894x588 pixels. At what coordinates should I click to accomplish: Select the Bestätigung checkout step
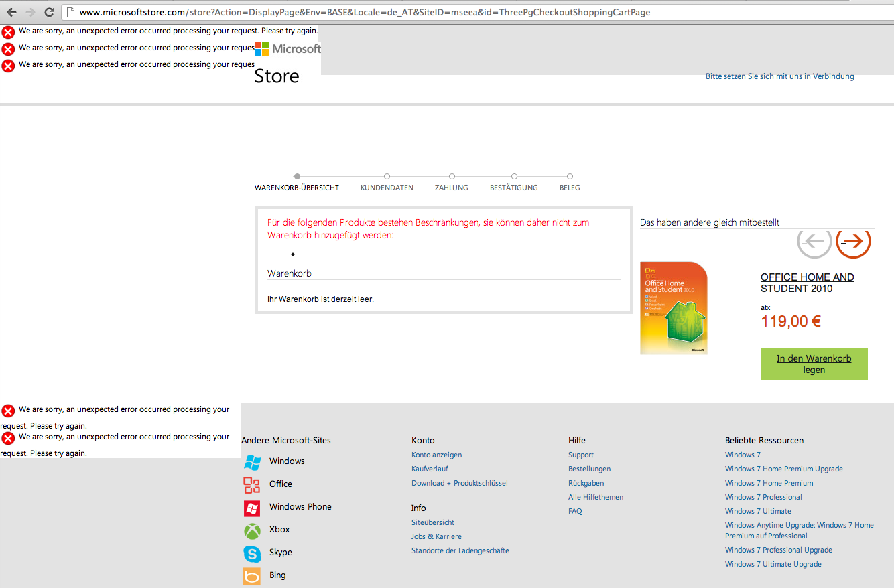(514, 188)
